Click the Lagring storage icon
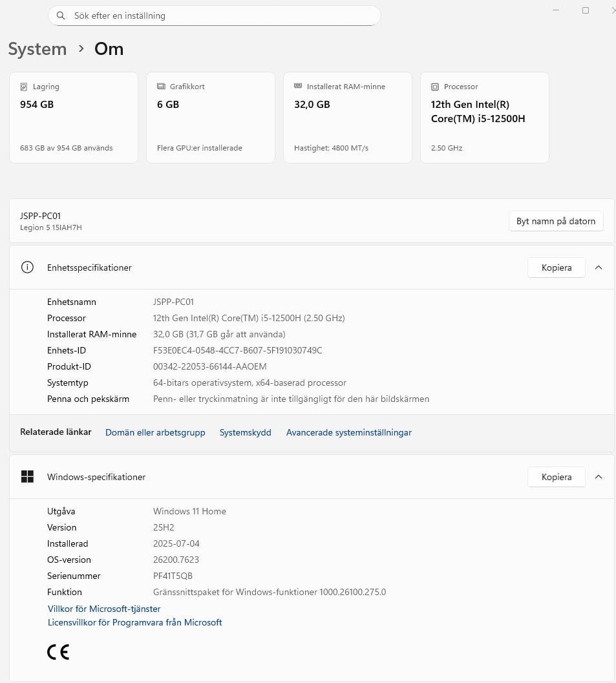 tap(24, 87)
